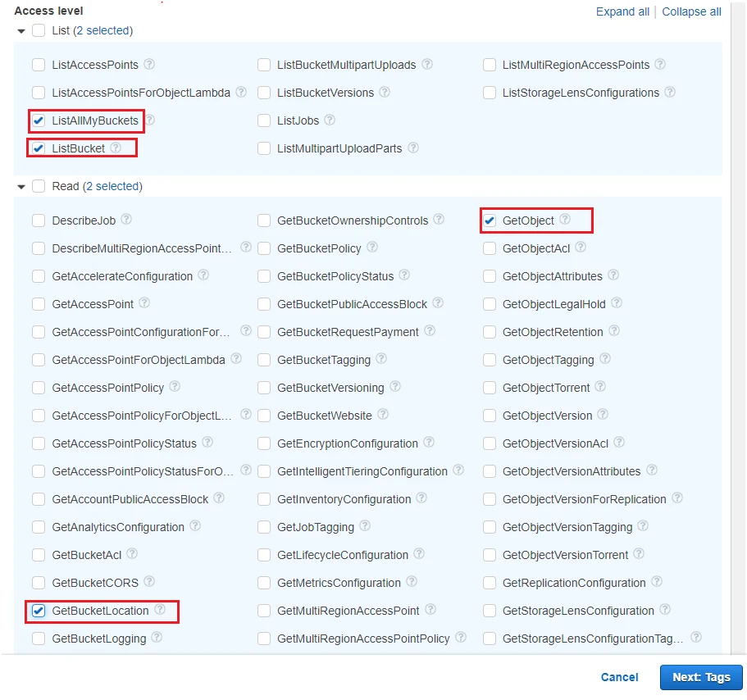The height and width of the screenshot is (700, 747).
Task: Click the GetAccountPublicAccessBlock label
Action: (x=130, y=499)
